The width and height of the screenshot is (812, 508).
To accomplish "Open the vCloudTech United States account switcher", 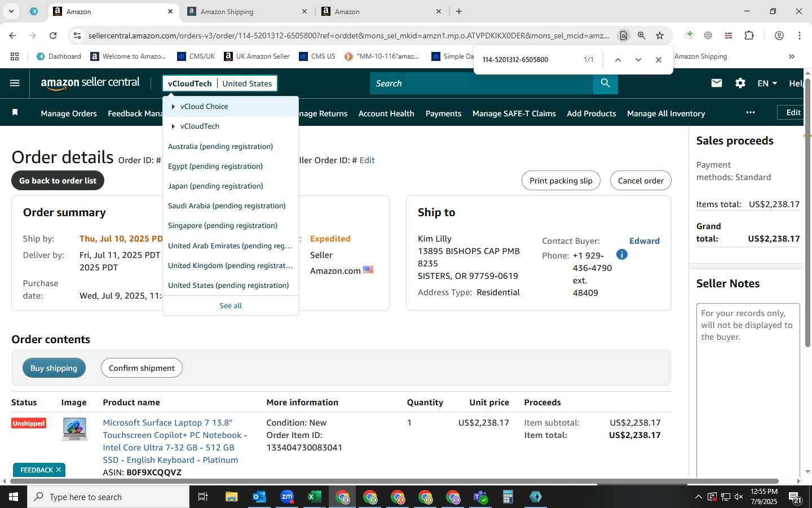I will pyautogui.click(x=220, y=84).
